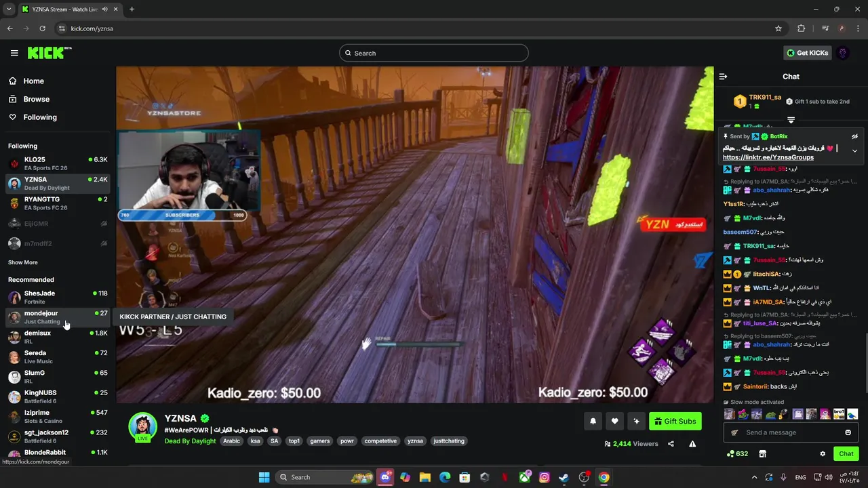The height and width of the screenshot is (488, 868).
Task: Open KLO25 followed channel
Action: coord(58,163)
